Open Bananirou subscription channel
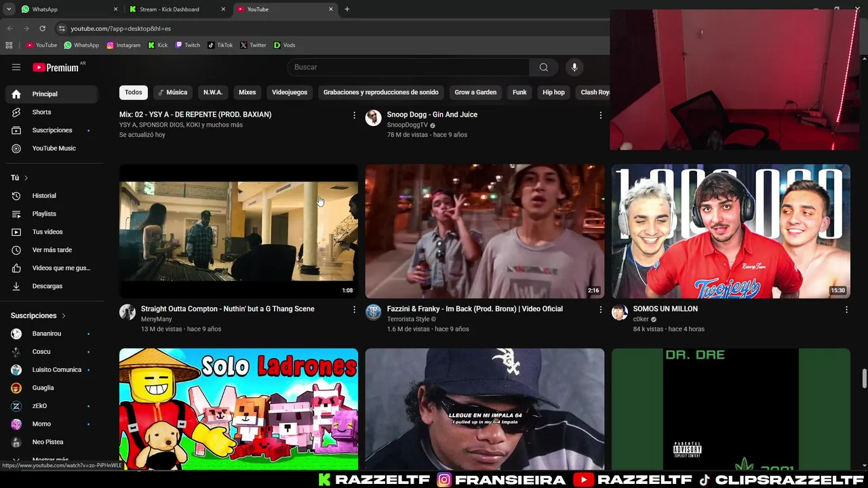The width and height of the screenshot is (868, 488). pos(52,334)
